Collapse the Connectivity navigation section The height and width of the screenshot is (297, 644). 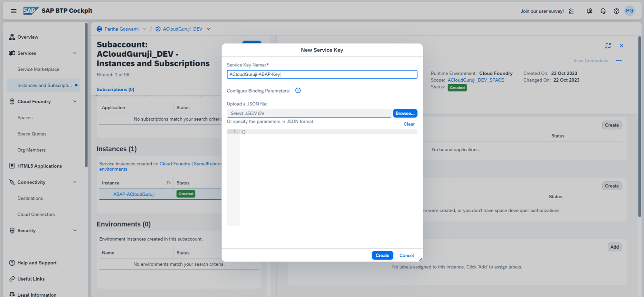pos(75,182)
